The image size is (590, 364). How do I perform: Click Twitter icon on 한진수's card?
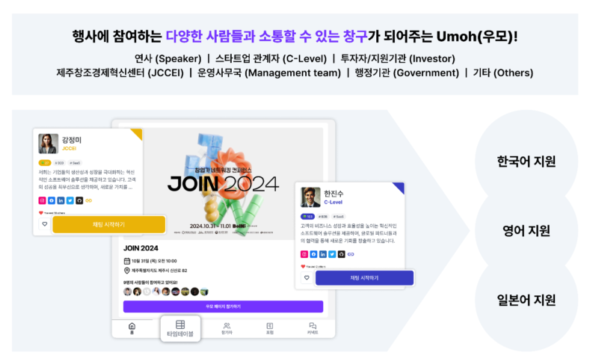click(x=332, y=254)
